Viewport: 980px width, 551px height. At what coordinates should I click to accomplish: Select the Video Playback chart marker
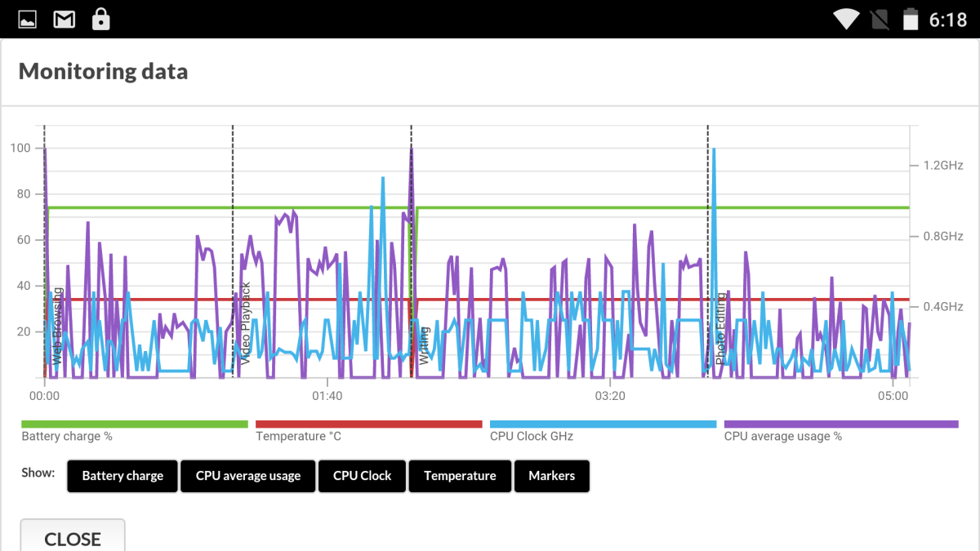click(245, 323)
